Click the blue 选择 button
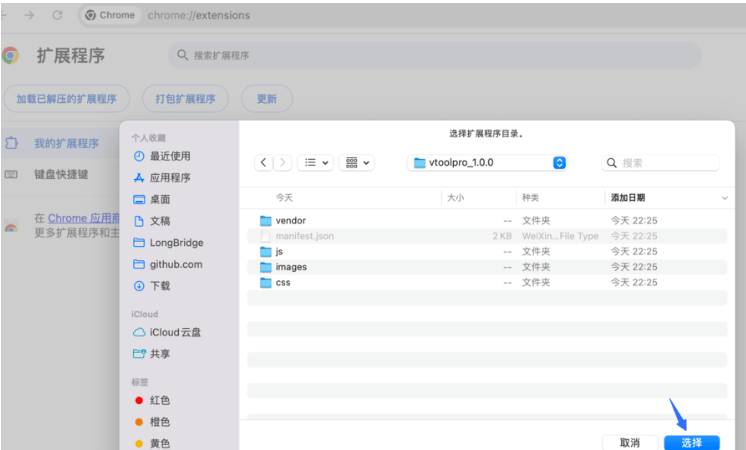Screen dimensions: 746x450 point(692,443)
